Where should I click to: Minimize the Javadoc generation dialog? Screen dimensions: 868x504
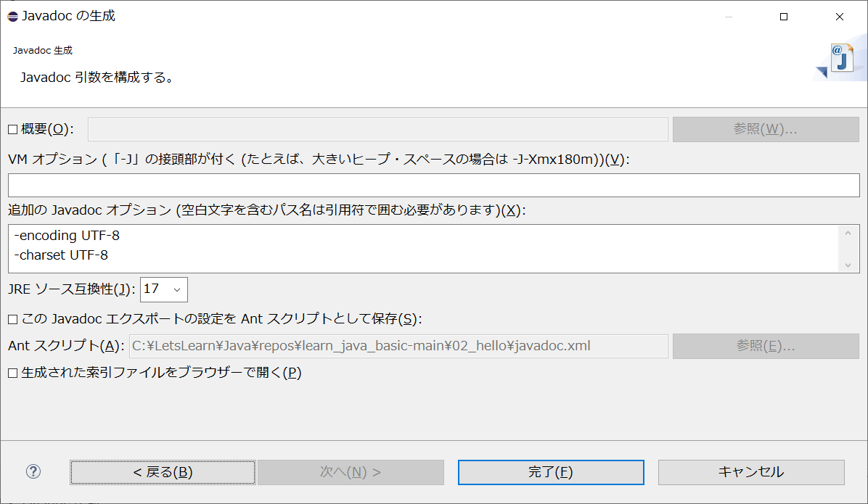[x=728, y=16]
